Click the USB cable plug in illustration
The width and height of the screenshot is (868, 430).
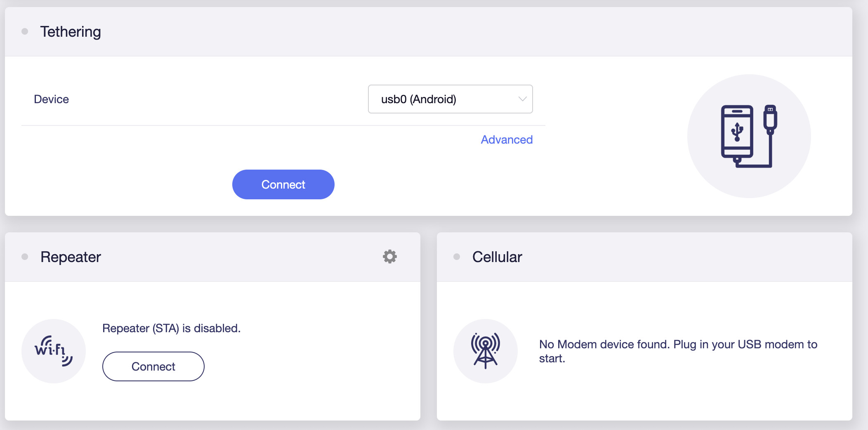point(770,120)
